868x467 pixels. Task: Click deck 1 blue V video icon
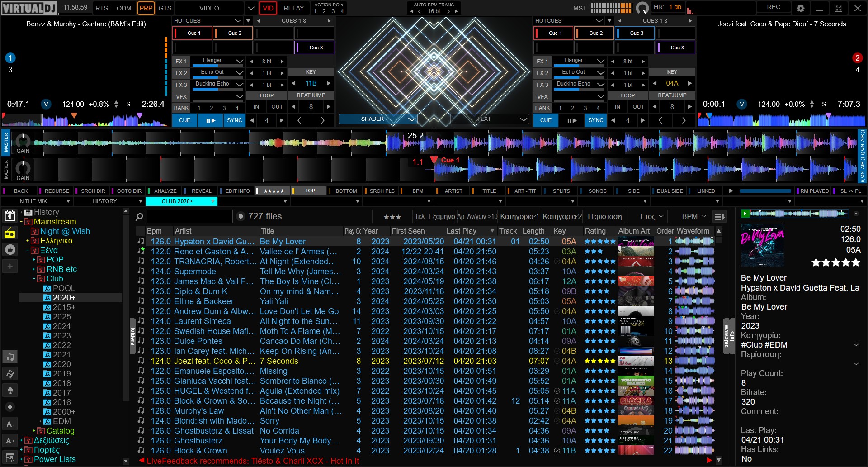click(46, 104)
